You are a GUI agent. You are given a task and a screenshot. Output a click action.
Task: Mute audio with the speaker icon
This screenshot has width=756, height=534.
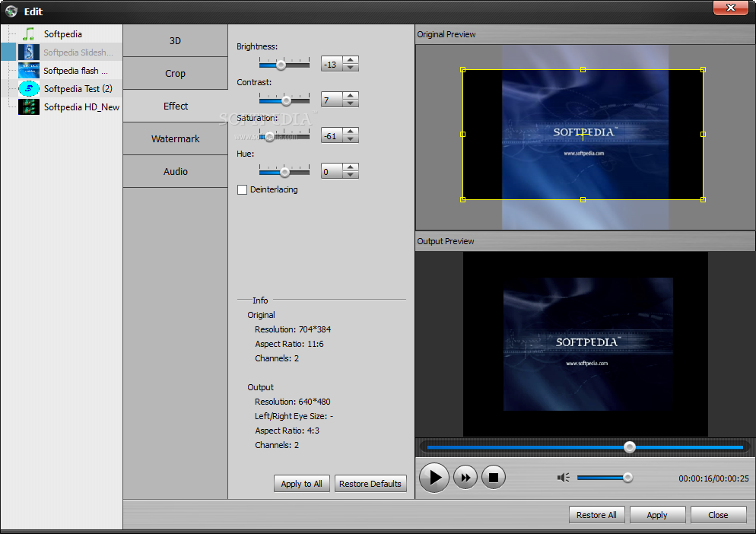click(563, 478)
